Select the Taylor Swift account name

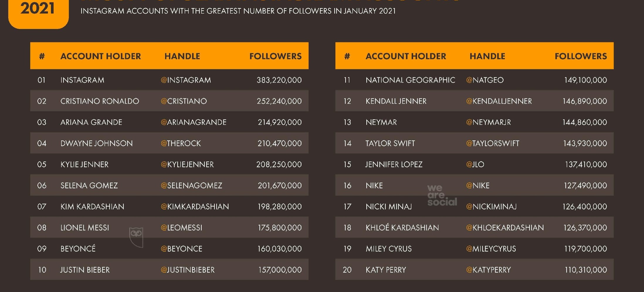point(390,143)
